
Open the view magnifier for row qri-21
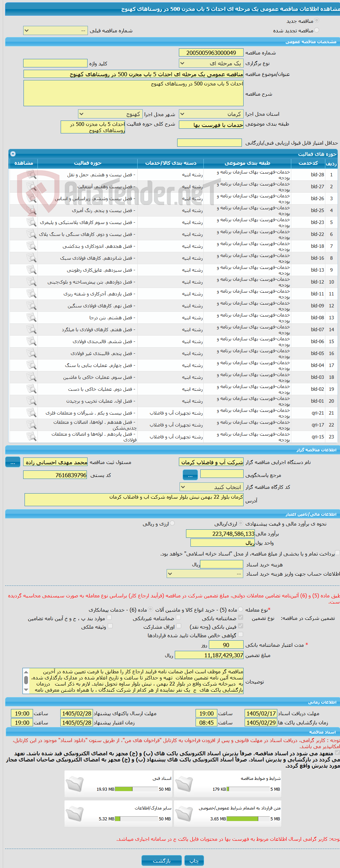point(31,413)
